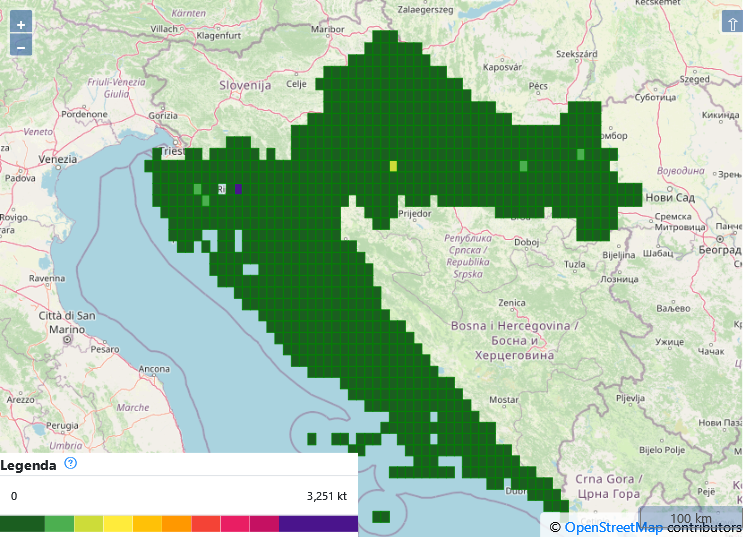Click the Prijedor town label
This screenshot has height=537, width=743.
pyautogui.click(x=414, y=213)
